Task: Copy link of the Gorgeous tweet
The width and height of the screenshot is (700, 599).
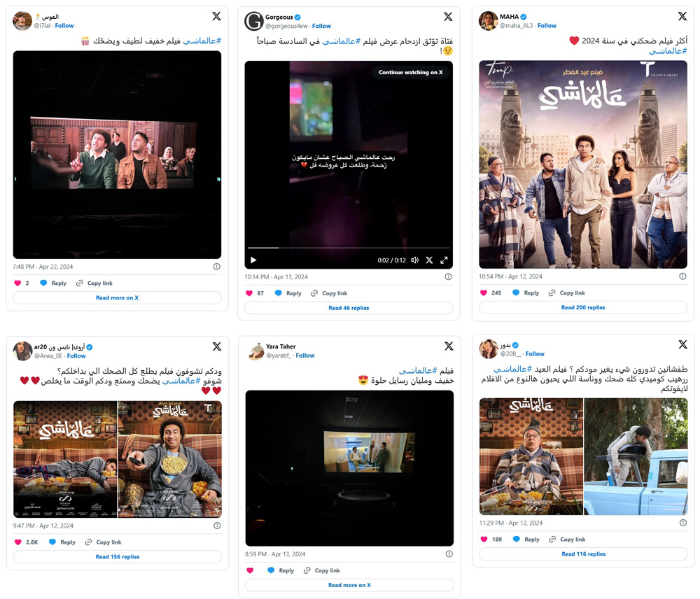Action: pos(329,293)
